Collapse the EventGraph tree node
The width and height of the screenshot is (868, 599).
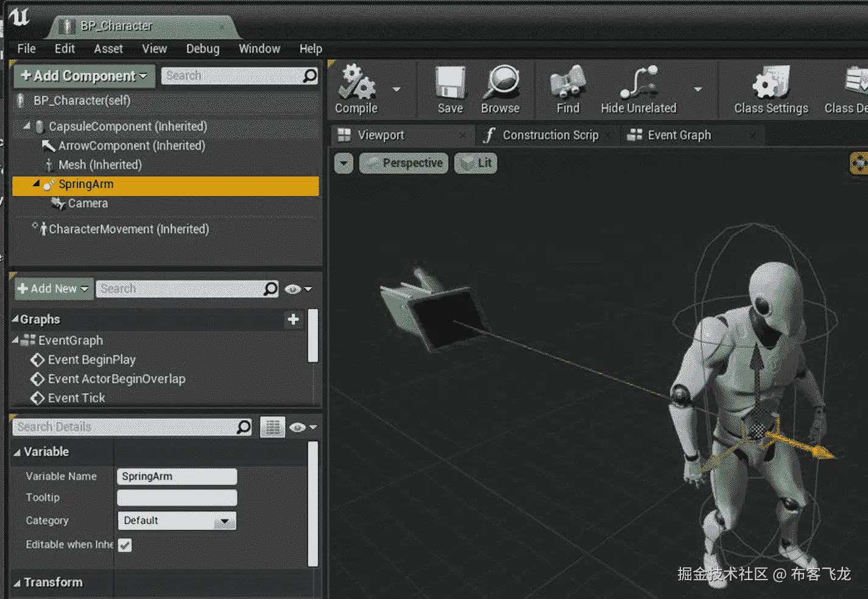coord(15,340)
